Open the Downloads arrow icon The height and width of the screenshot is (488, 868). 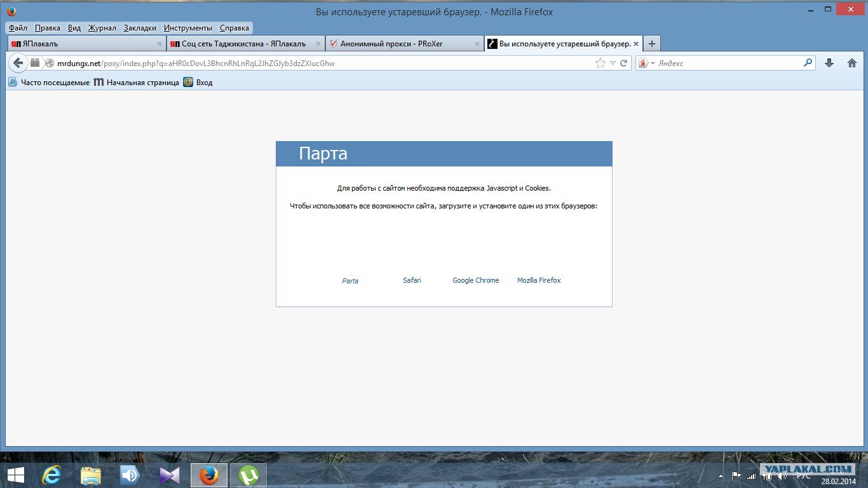[x=829, y=63]
